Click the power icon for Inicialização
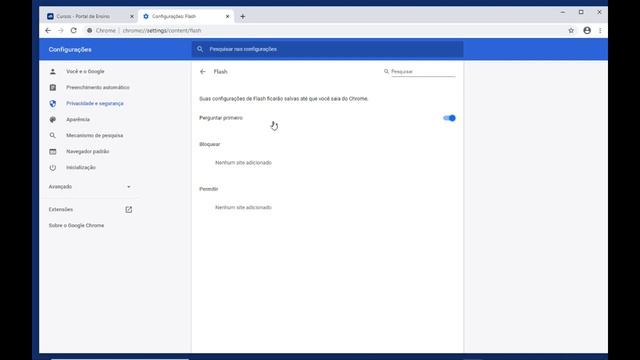The image size is (640, 360). pyautogui.click(x=53, y=168)
